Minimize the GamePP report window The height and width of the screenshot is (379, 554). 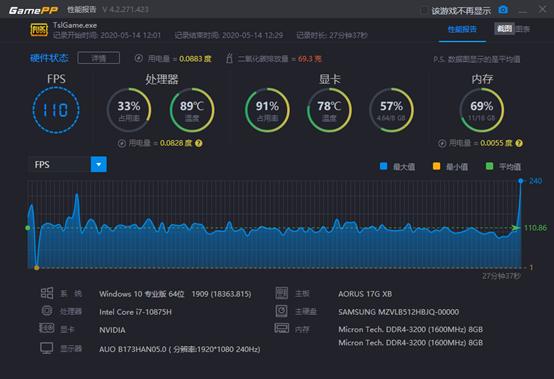(x=523, y=11)
